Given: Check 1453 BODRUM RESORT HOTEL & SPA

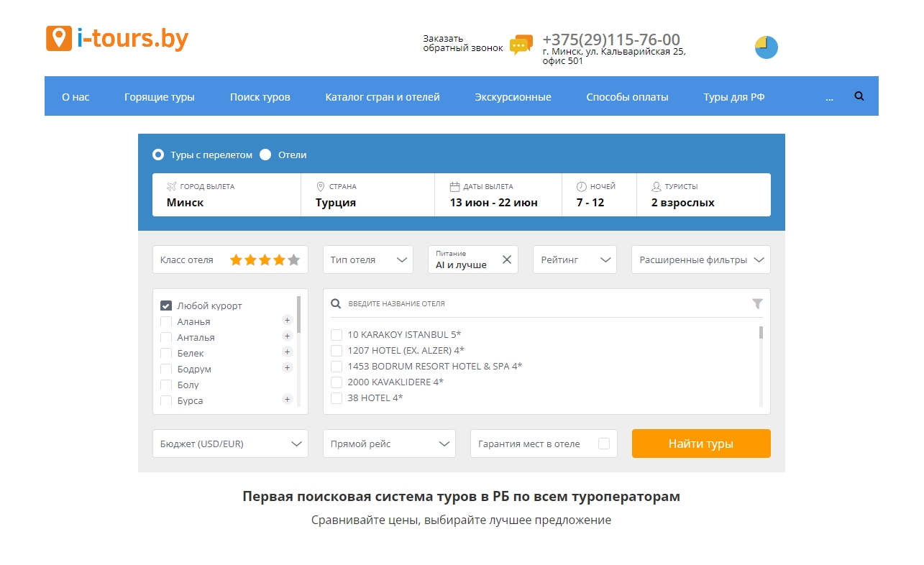Looking at the screenshot, I should click(x=337, y=366).
